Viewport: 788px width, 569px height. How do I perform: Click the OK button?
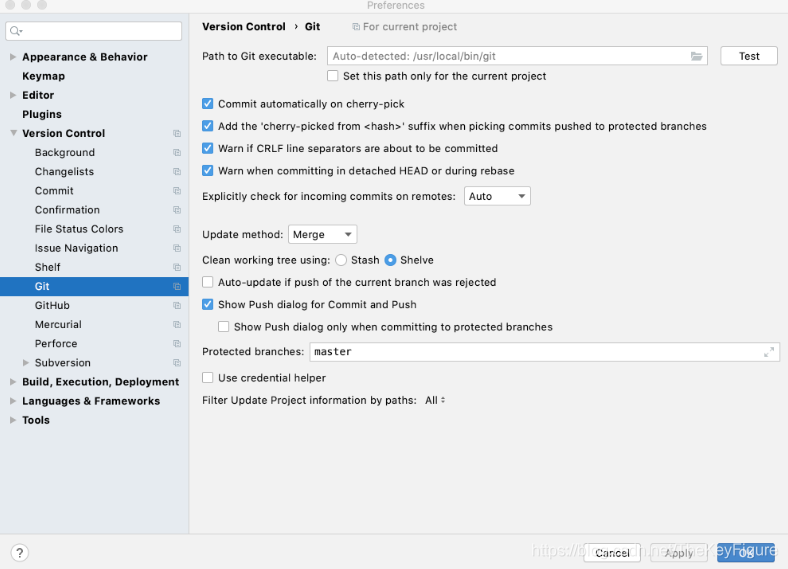tap(746, 553)
